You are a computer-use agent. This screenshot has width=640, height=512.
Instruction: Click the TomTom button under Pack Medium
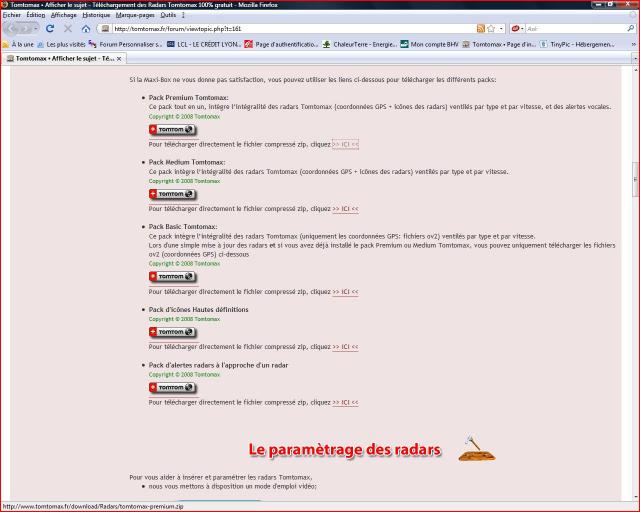tap(172, 194)
